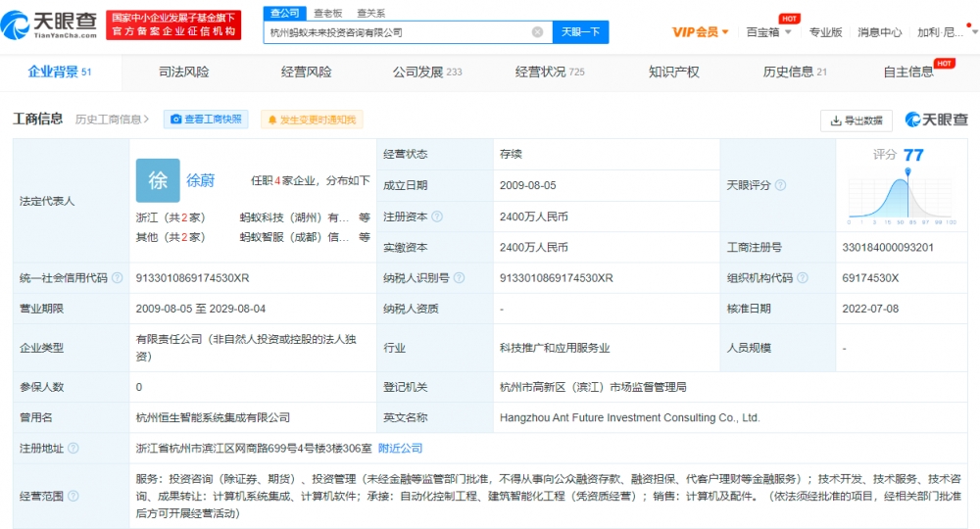Click the help icon beside 天眼评分
Viewport: 980px width, 529px height.
[781, 185]
